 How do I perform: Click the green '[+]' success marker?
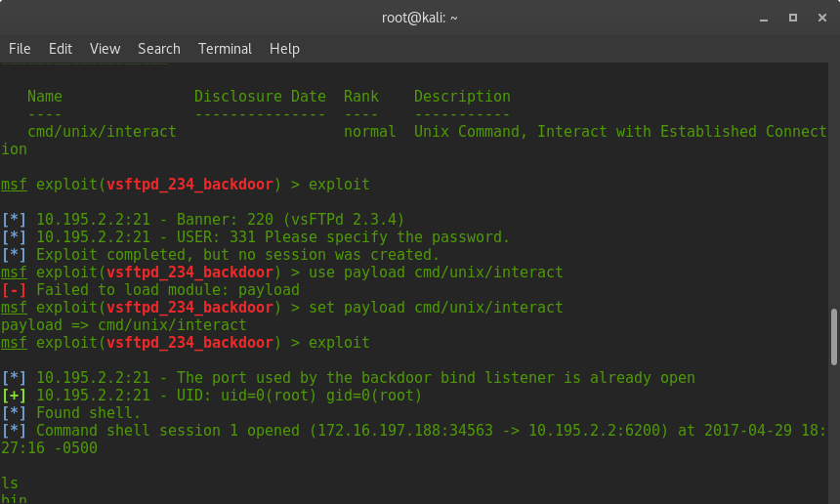[14, 396]
